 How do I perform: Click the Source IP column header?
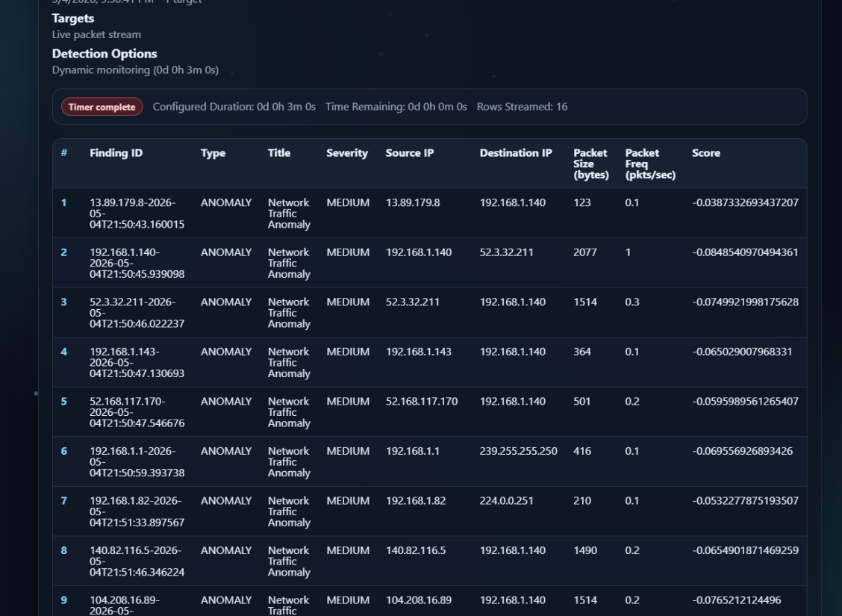click(x=410, y=153)
